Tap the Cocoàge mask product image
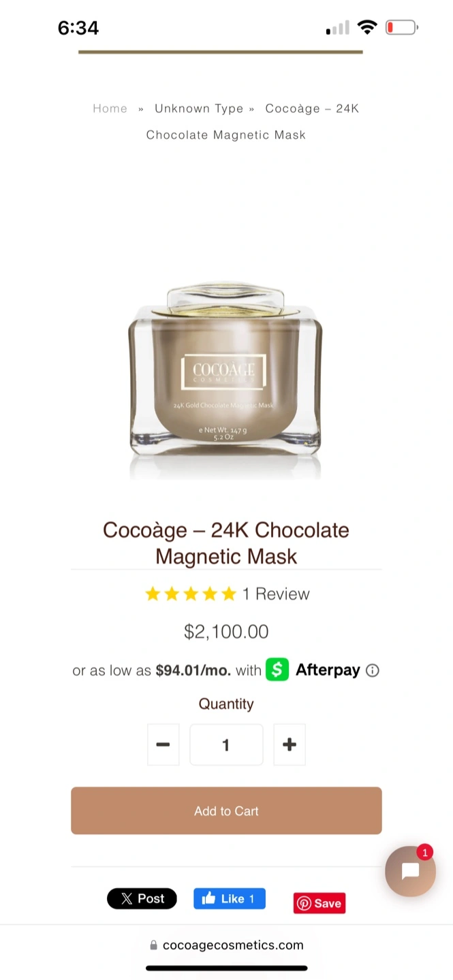The height and width of the screenshot is (980, 453). [225, 381]
